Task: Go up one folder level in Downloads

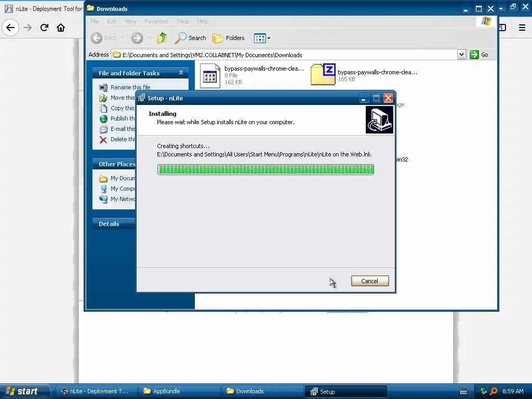Action: point(162,38)
